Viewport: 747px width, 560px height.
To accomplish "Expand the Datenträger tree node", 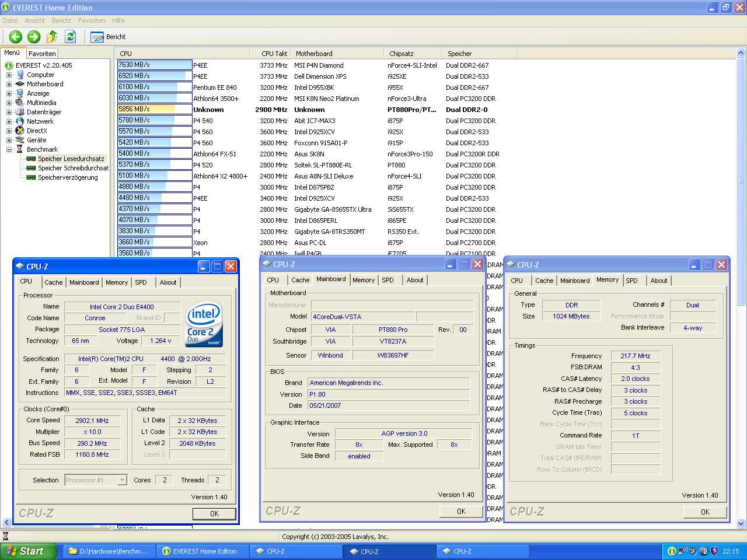I will (9, 112).
